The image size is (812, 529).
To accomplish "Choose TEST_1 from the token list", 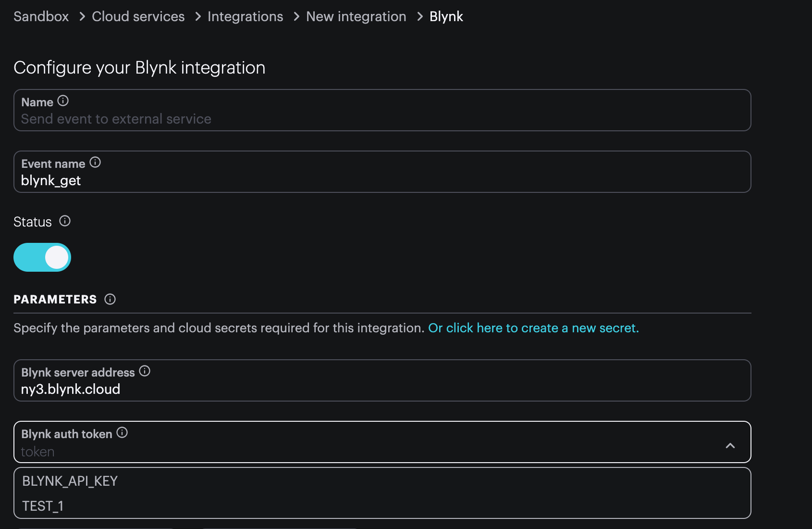I will coord(382,506).
